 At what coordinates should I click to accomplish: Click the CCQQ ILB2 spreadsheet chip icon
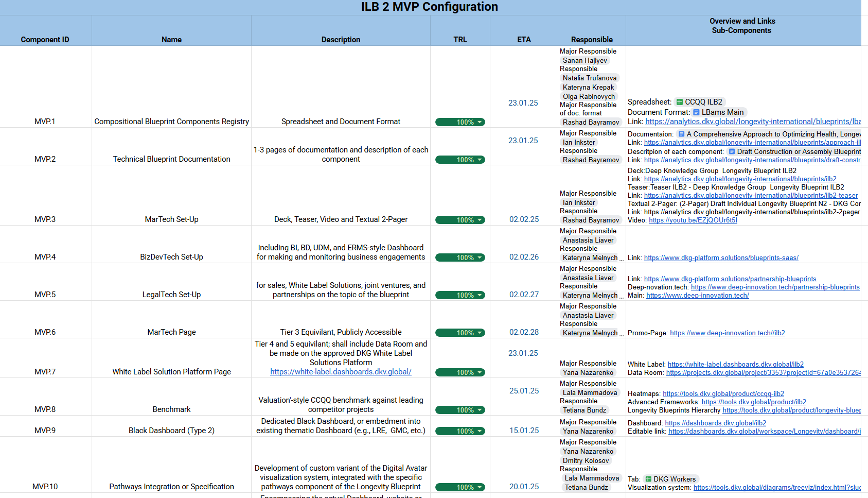click(680, 102)
